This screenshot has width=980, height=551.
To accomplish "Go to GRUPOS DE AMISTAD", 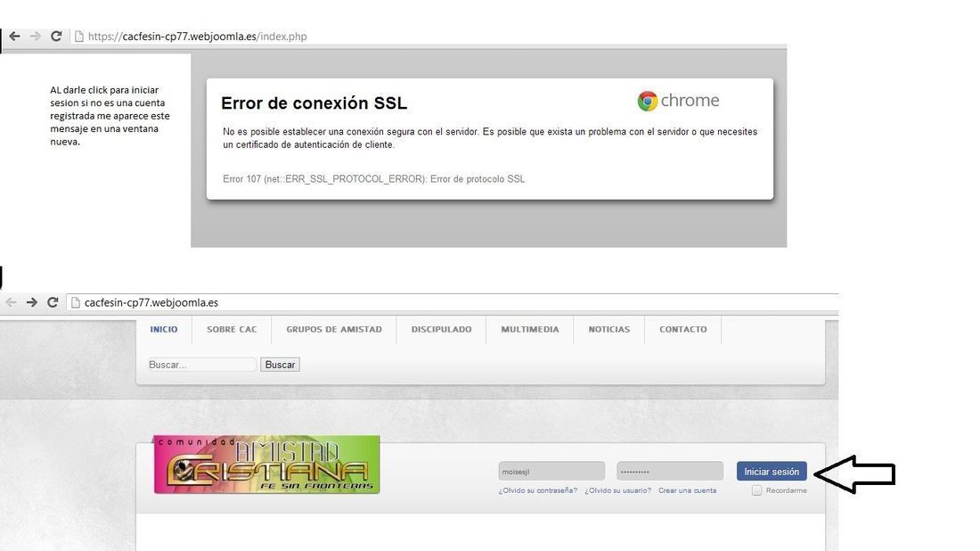I will point(334,329).
